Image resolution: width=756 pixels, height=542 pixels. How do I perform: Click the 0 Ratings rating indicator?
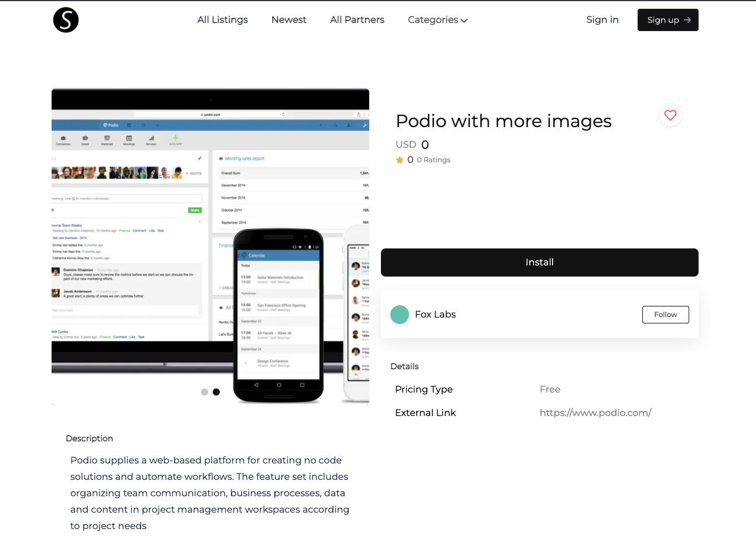click(433, 159)
